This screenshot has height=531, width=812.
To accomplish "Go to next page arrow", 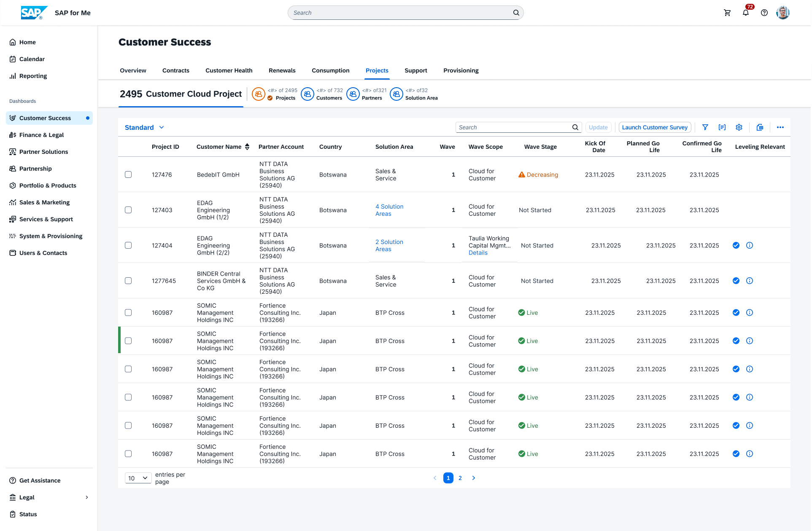I will (474, 478).
